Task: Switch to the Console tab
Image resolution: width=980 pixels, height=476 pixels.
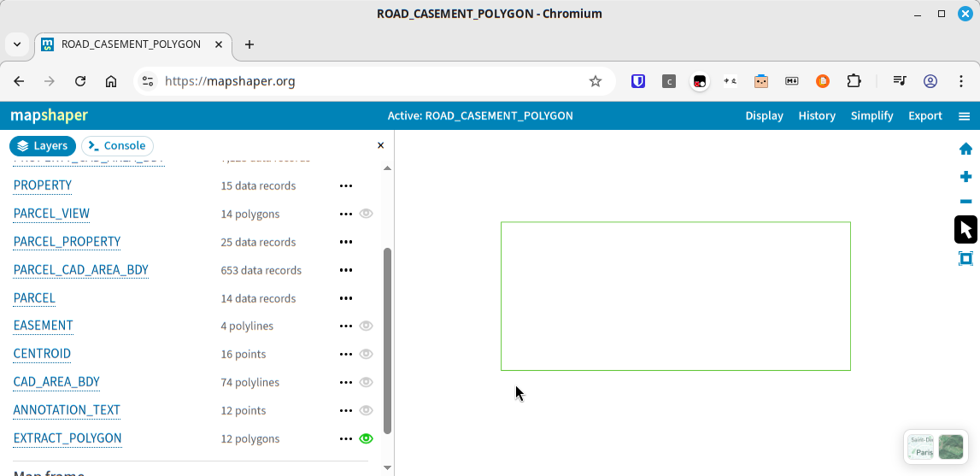Action: (118, 146)
